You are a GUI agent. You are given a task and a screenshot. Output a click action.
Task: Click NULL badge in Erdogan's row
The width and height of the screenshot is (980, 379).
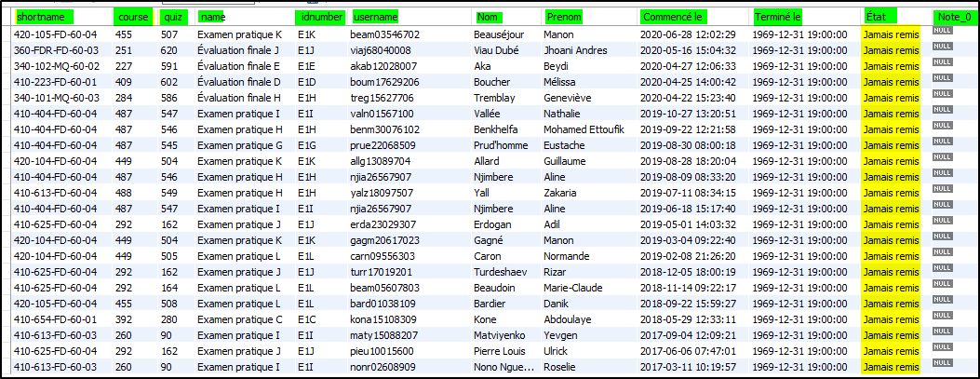coord(941,223)
